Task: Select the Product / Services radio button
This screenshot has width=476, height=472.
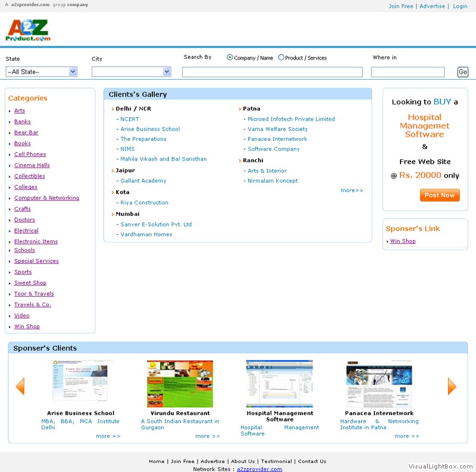Action: pos(281,57)
